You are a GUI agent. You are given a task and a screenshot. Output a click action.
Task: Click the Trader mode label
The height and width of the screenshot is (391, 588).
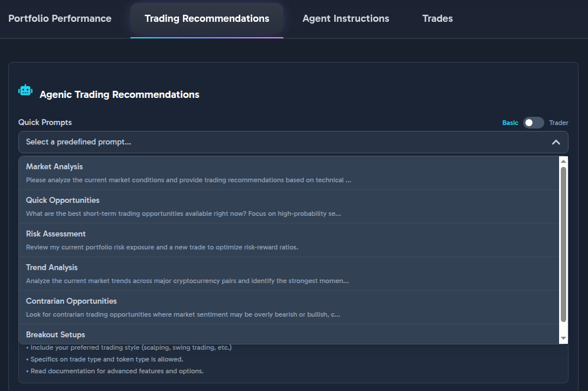point(558,123)
